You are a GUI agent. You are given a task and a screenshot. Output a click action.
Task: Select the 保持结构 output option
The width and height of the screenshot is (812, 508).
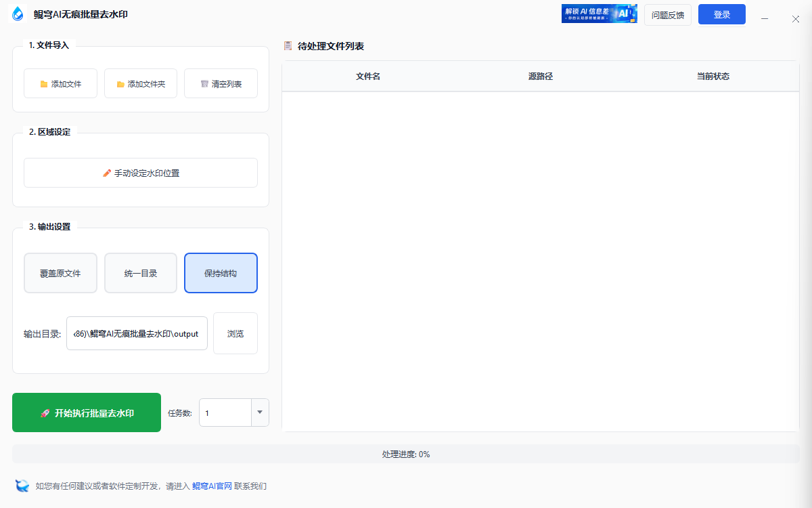tap(221, 272)
